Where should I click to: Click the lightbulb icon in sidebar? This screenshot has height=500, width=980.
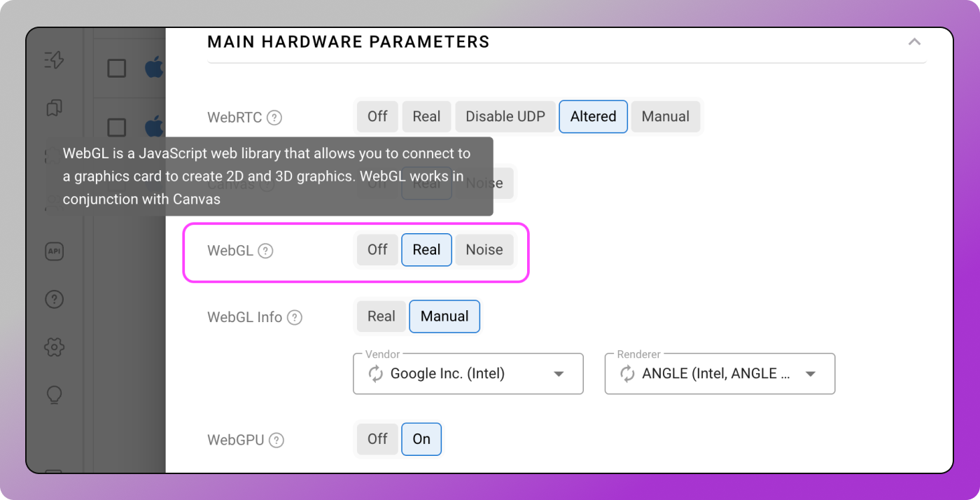[54, 395]
